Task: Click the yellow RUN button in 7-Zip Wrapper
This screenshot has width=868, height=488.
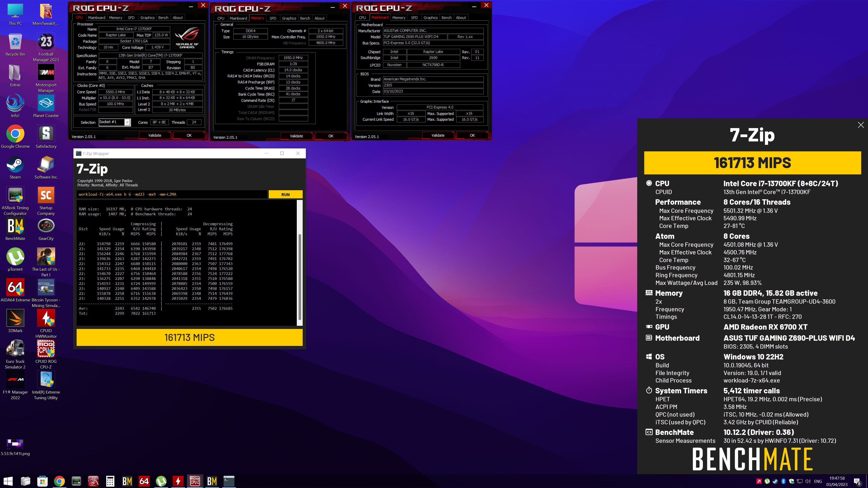Action: point(285,194)
